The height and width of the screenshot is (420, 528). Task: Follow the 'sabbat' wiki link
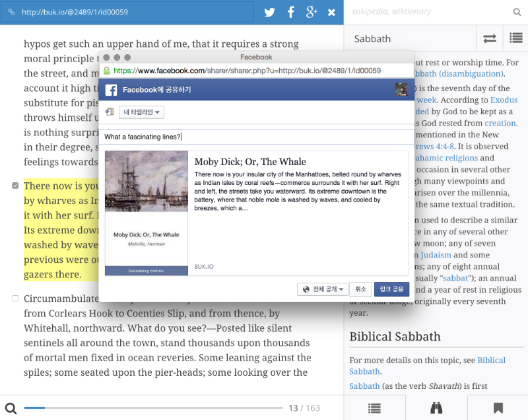point(455,278)
